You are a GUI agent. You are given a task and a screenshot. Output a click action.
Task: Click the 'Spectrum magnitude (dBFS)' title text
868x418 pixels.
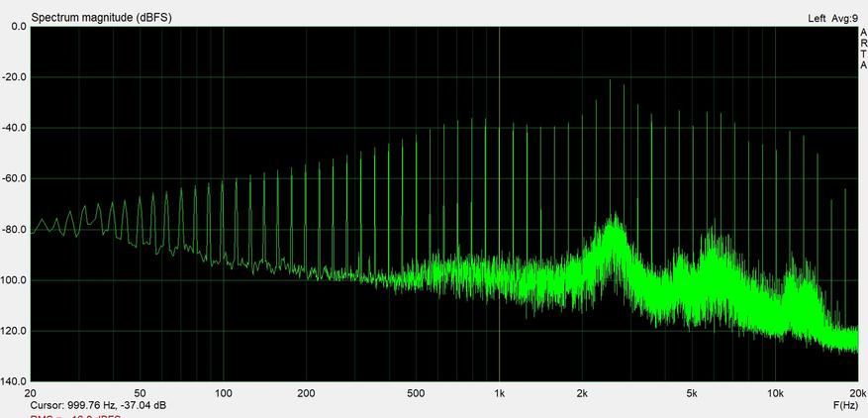click(x=101, y=18)
